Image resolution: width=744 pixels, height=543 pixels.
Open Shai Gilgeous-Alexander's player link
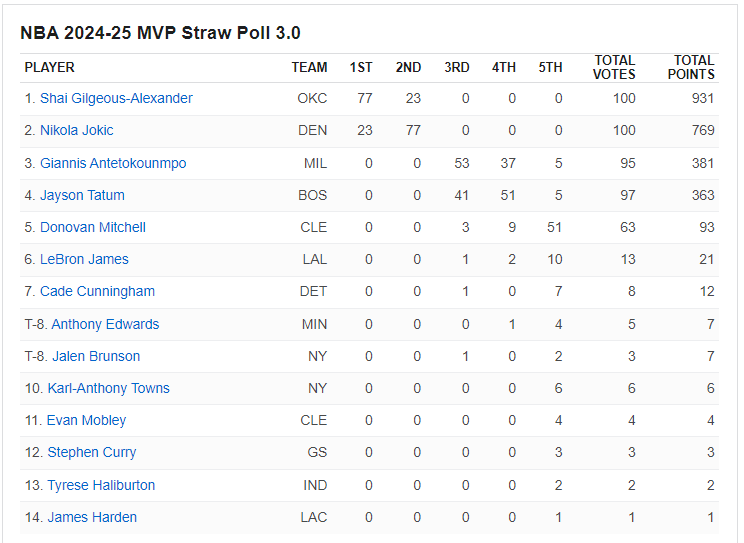(116, 98)
